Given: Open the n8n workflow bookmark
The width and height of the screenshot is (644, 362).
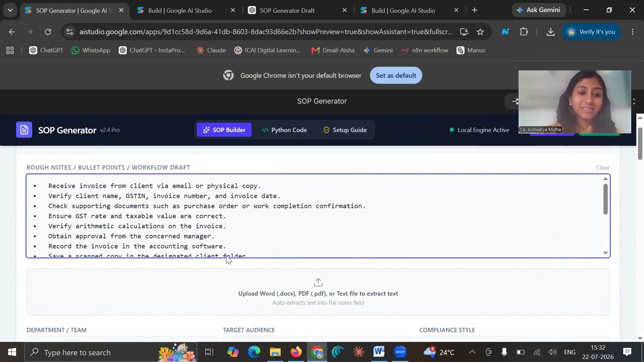Looking at the screenshot, I should 424,50.
